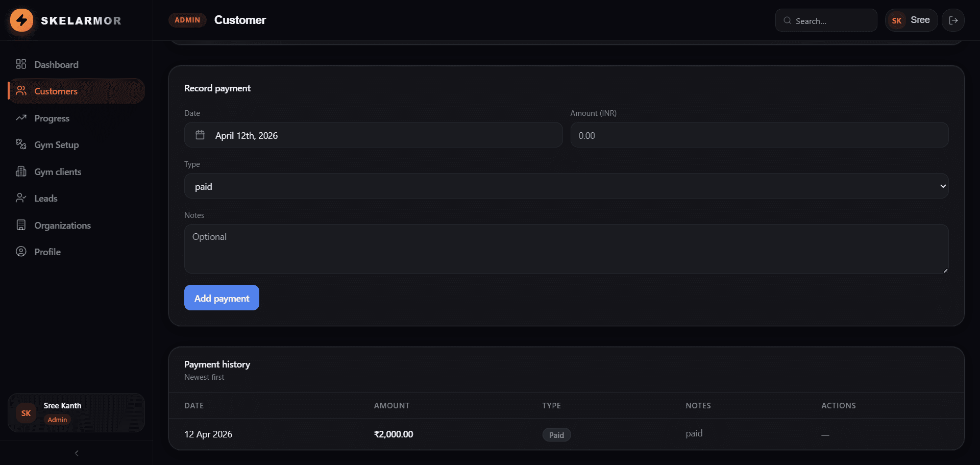980x465 pixels.
Task: Open the Type dropdown showing paid
Action: point(566,186)
